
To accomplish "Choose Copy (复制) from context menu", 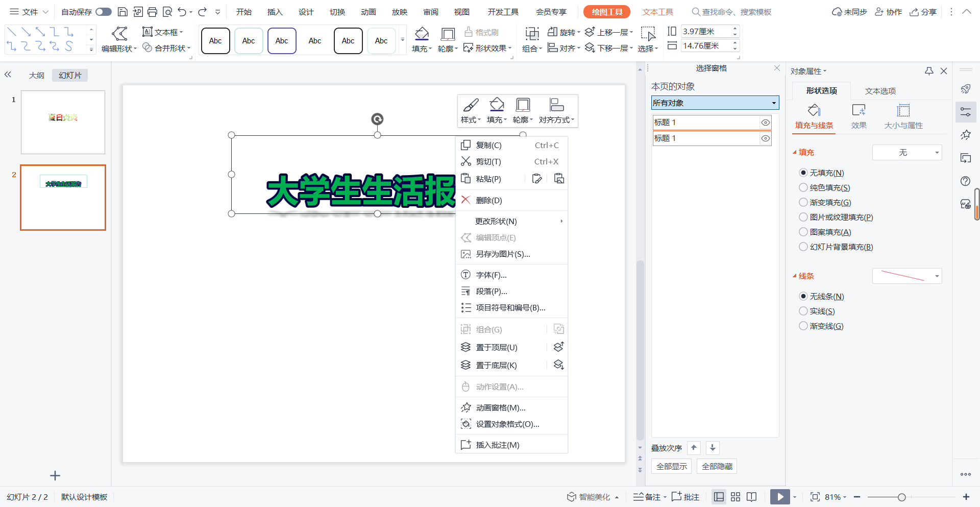I will pos(511,145).
